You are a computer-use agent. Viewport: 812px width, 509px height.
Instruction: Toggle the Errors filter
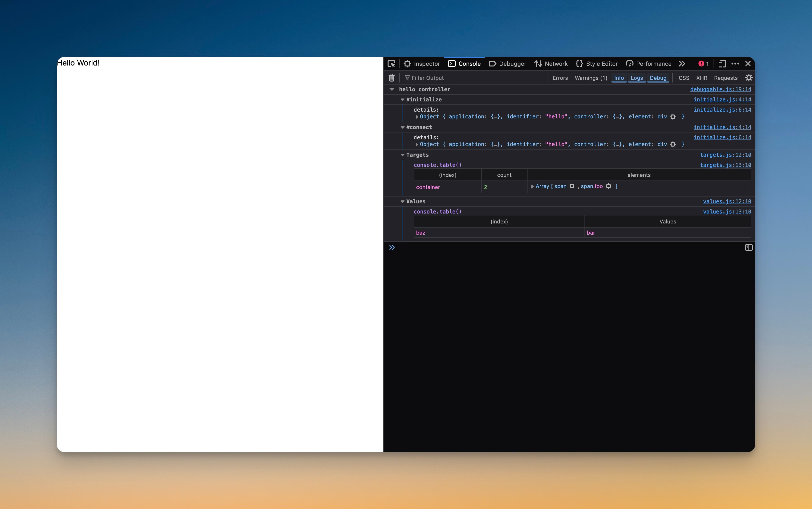[560, 78]
